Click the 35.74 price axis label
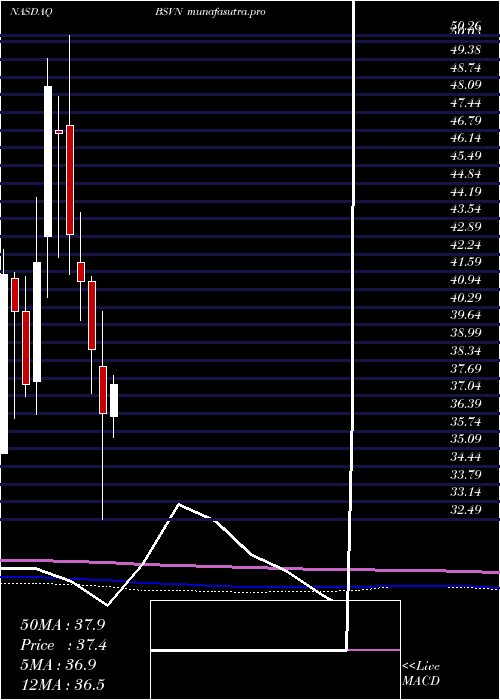Viewport: 500px width, 700px height. [465, 421]
